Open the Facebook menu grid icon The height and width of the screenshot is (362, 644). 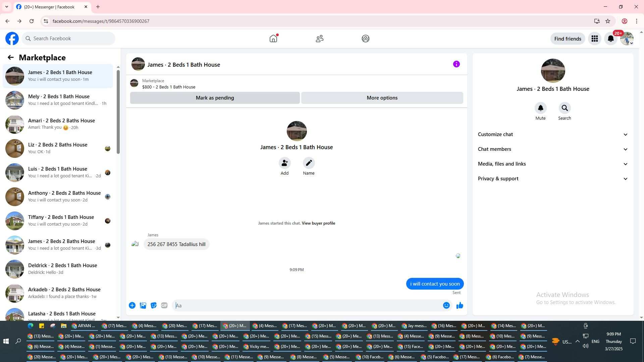click(595, 39)
